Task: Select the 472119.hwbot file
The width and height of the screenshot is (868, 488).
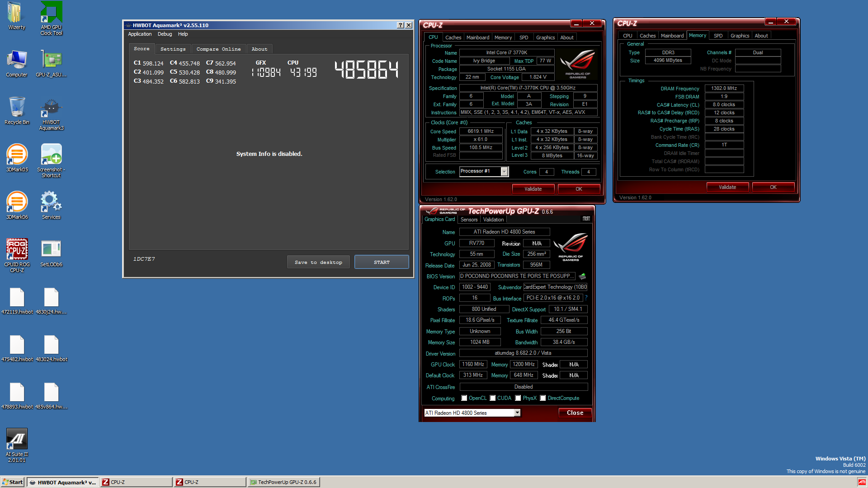Action: [x=17, y=300]
